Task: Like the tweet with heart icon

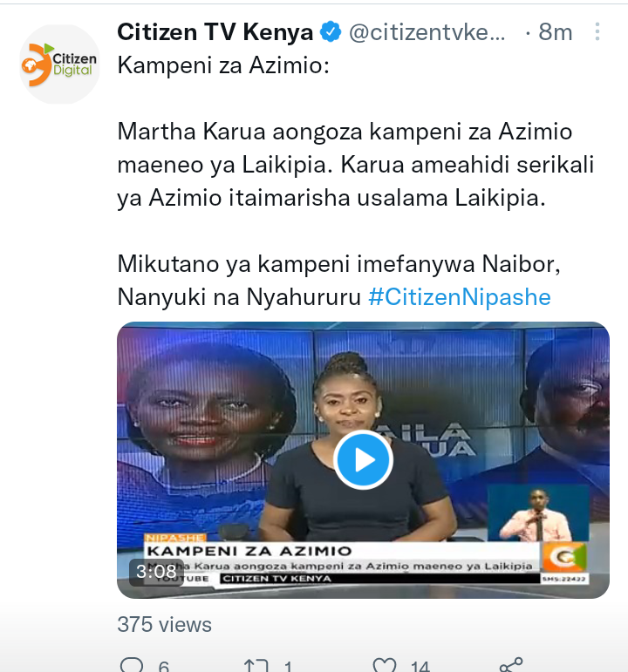Action: (x=385, y=665)
